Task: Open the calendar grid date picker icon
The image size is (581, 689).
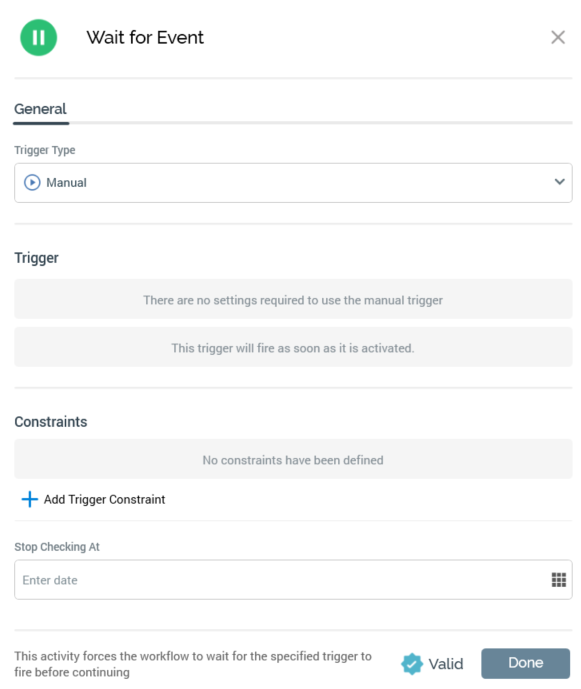Action: (559, 580)
